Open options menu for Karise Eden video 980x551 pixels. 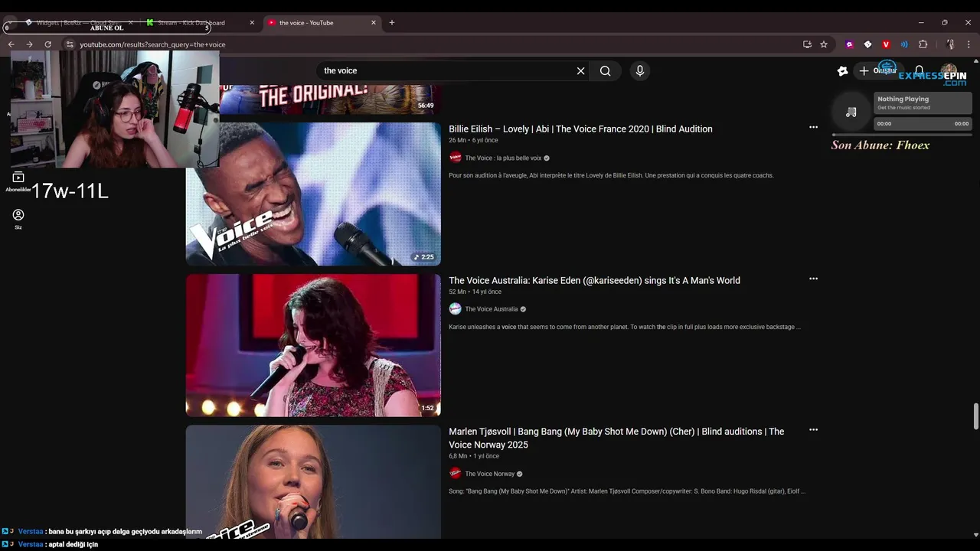pyautogui.click(x=813, y=279)
